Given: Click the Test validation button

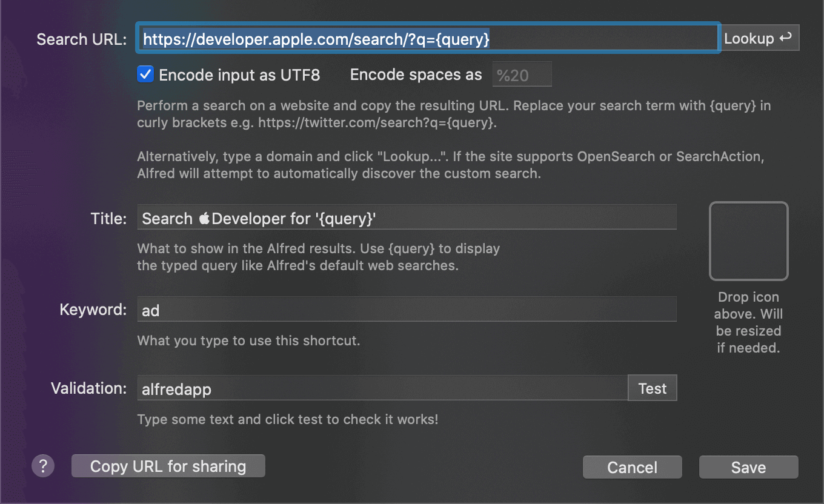Looking at the screenshot, I should tap(652, 388).
